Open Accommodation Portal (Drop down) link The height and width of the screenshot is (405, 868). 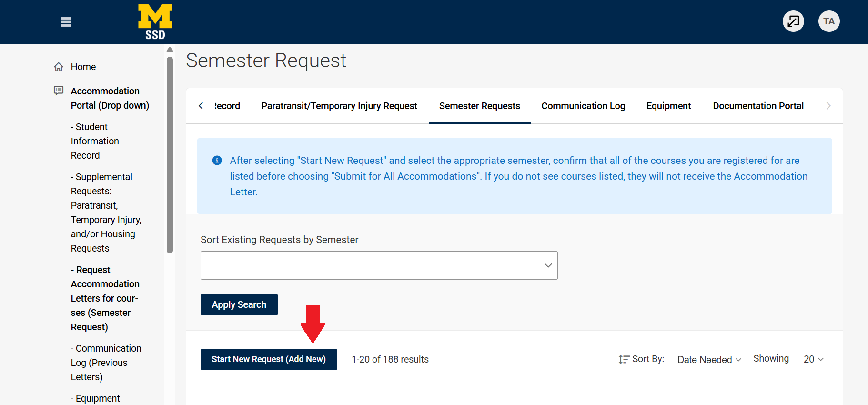[x=110, y=98]
